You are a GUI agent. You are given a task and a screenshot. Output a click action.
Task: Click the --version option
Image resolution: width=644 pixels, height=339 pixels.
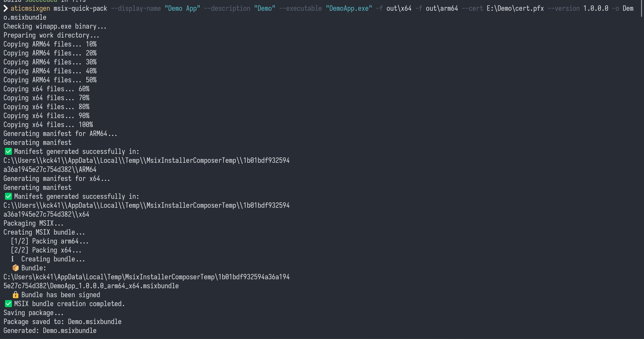click(563, 8)
